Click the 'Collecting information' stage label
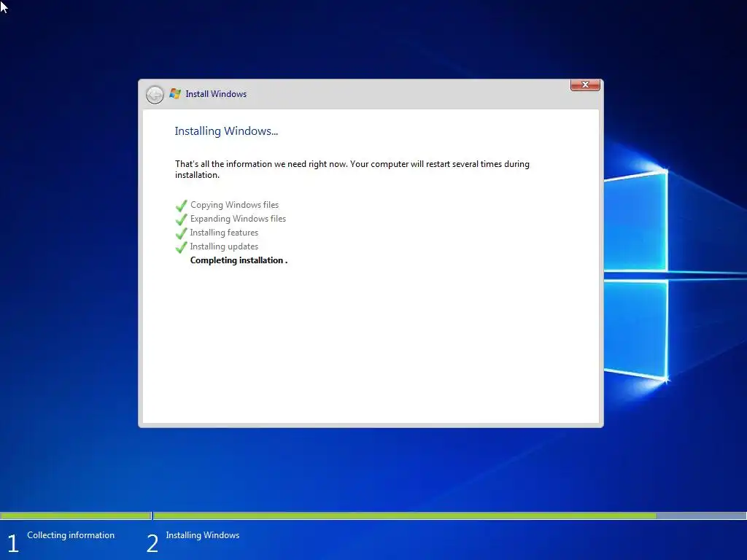This screenshot has width=747, height=560. point(71,535)
